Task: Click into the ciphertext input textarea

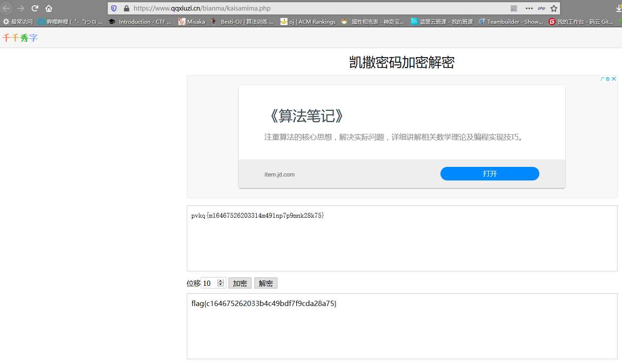Action: coord(402,238)
